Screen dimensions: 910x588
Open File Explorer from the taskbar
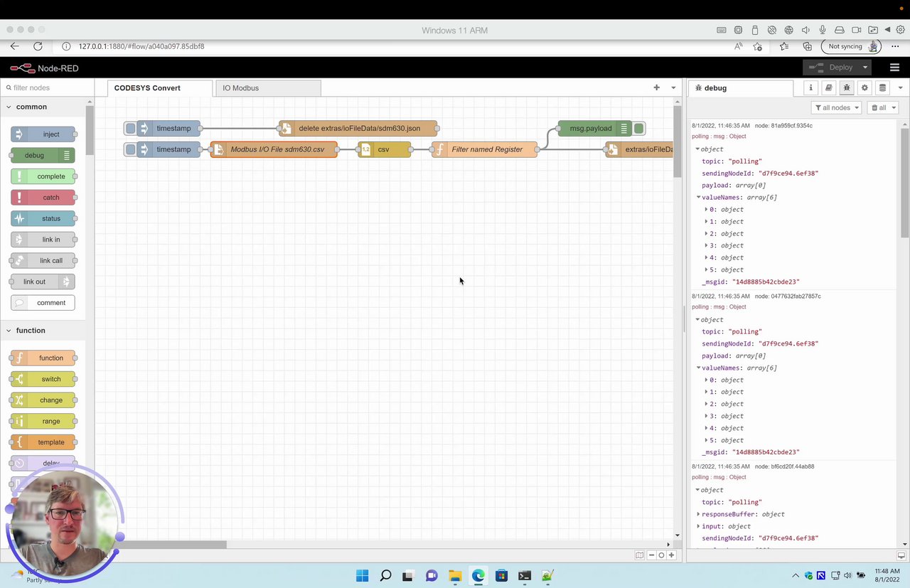pos(455,576)
